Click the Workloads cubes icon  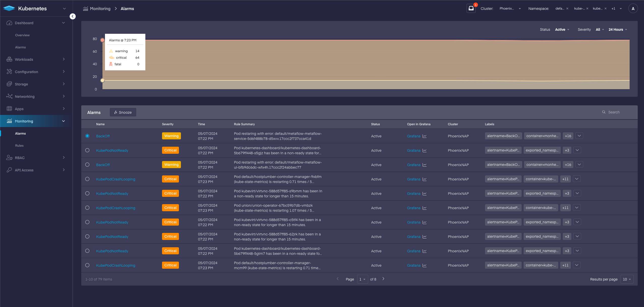coord(9,59)
